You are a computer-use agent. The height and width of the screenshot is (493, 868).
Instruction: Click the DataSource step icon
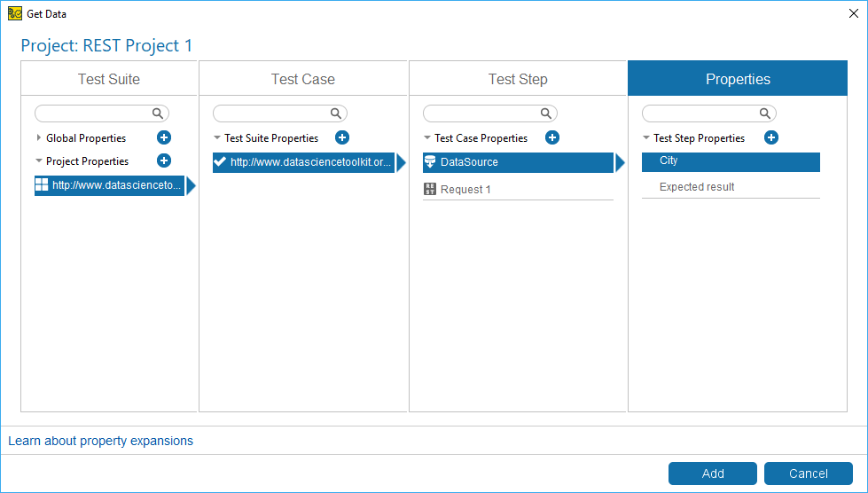click(430, 162)
